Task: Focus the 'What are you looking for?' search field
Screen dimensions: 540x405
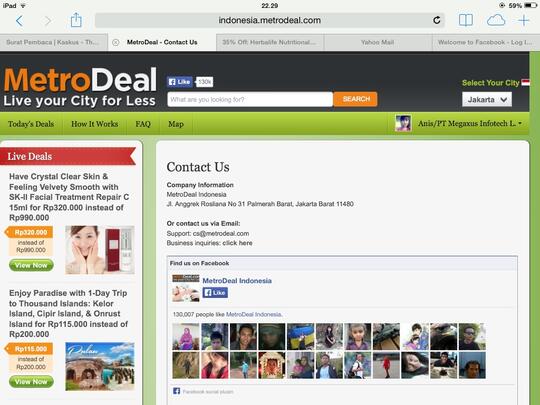Action: [x=250, y=100]
